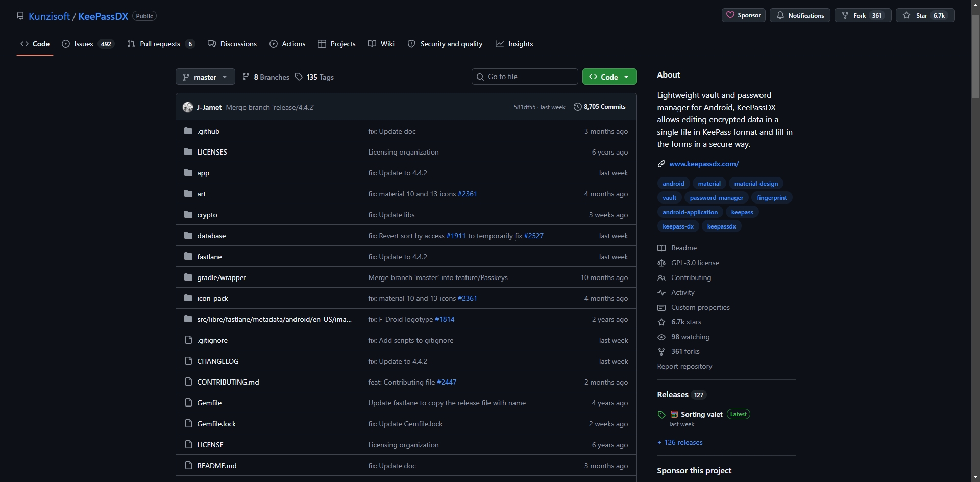The image size is (980, 482).
Task: Open the LICENSES folder
Action: click(212, 152)
